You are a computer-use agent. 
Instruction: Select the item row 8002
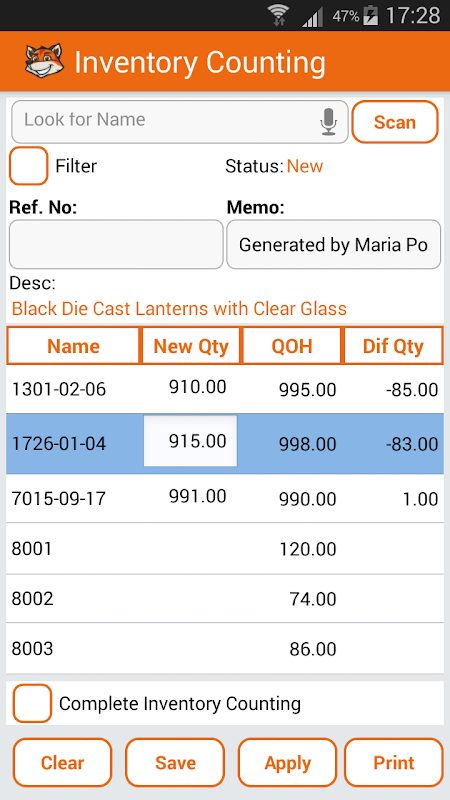225,598
